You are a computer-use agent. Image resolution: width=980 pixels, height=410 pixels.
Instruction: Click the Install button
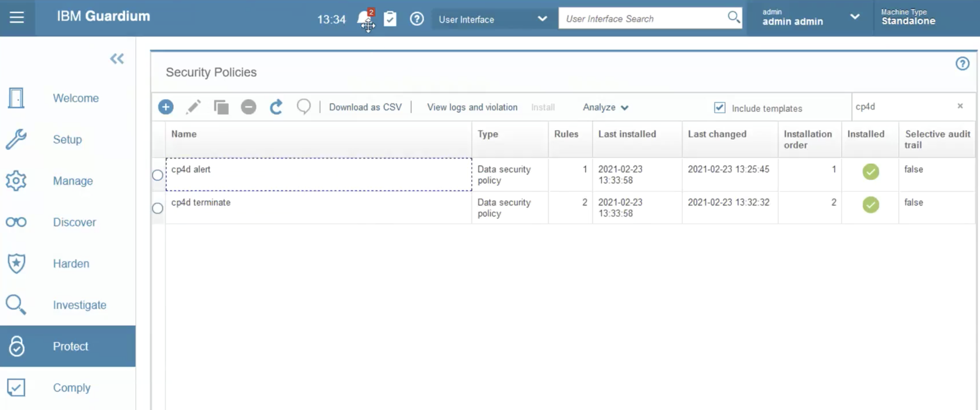543,107
